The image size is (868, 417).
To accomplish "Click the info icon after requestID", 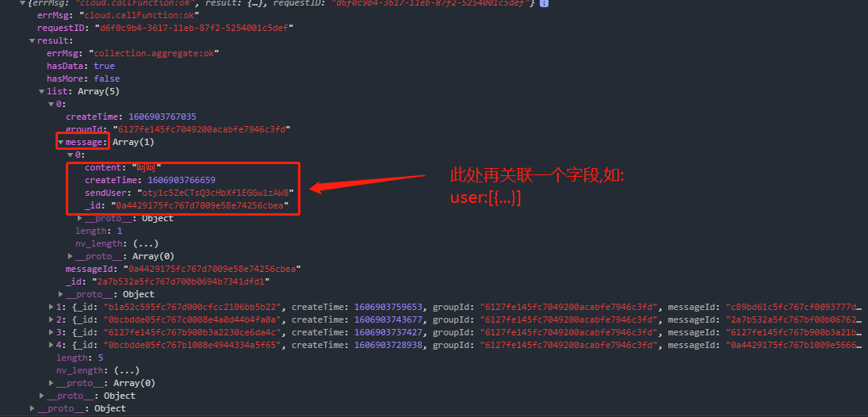I will click(544, 3).
